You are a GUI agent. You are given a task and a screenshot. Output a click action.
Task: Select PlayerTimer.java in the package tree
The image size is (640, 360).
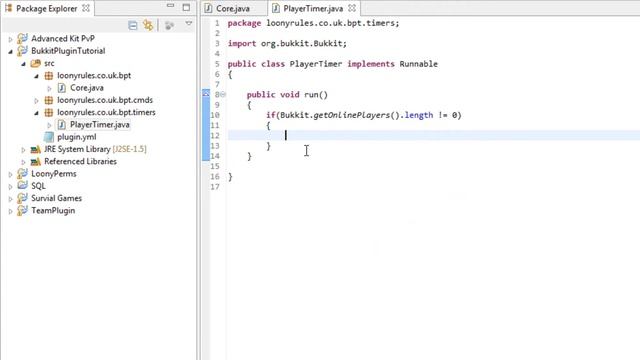click(x=100, y=124)
